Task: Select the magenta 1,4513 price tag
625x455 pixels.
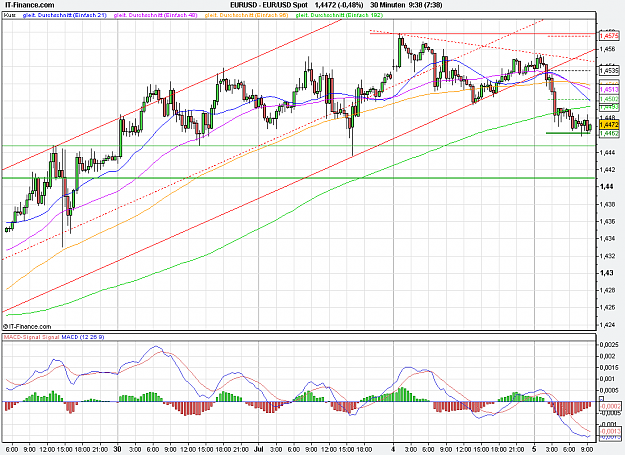Action: point(609,90)
